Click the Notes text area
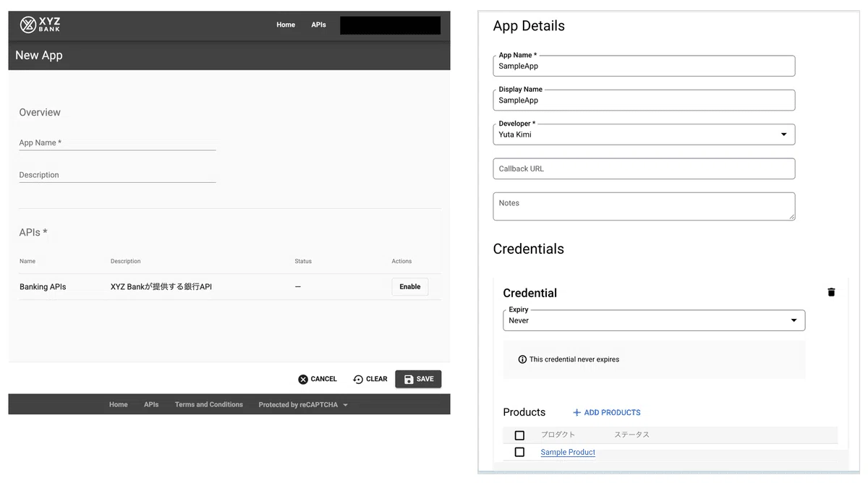 [x=644, y=206]
